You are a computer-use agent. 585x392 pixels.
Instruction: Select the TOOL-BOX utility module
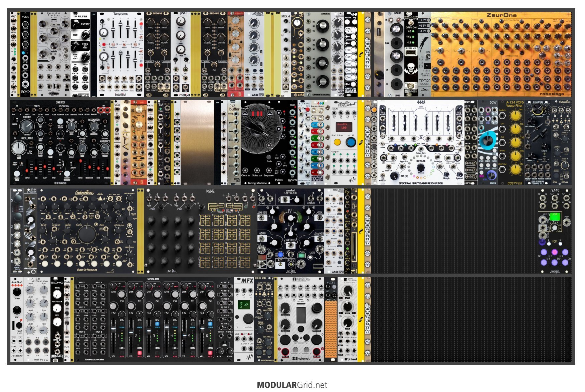[x=334, y=231]
